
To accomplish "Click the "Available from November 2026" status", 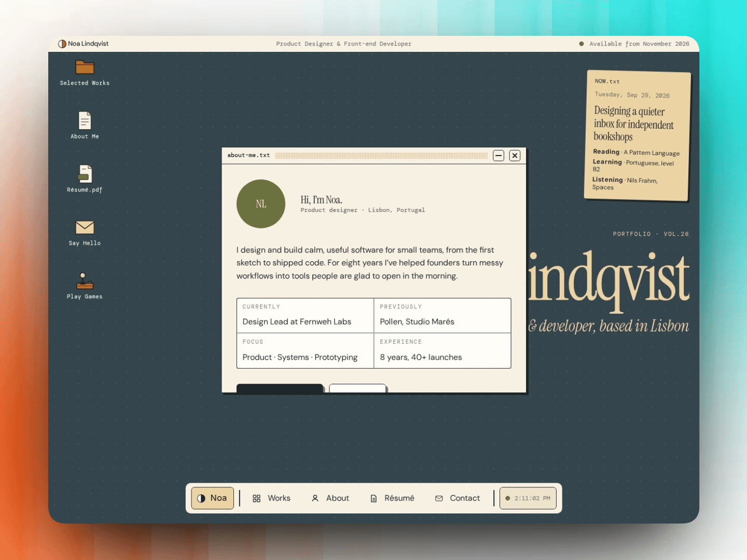I will coord(634,44).
